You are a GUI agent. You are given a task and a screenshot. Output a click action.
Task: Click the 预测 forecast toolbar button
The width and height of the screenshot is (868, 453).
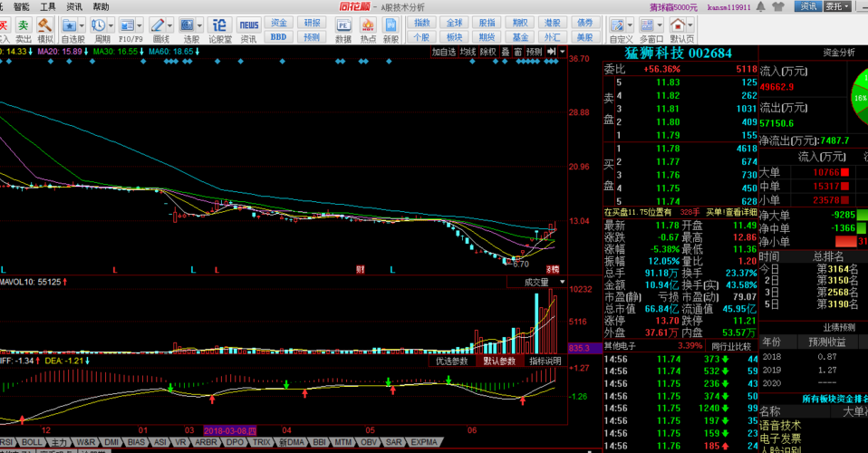[312, 36]
